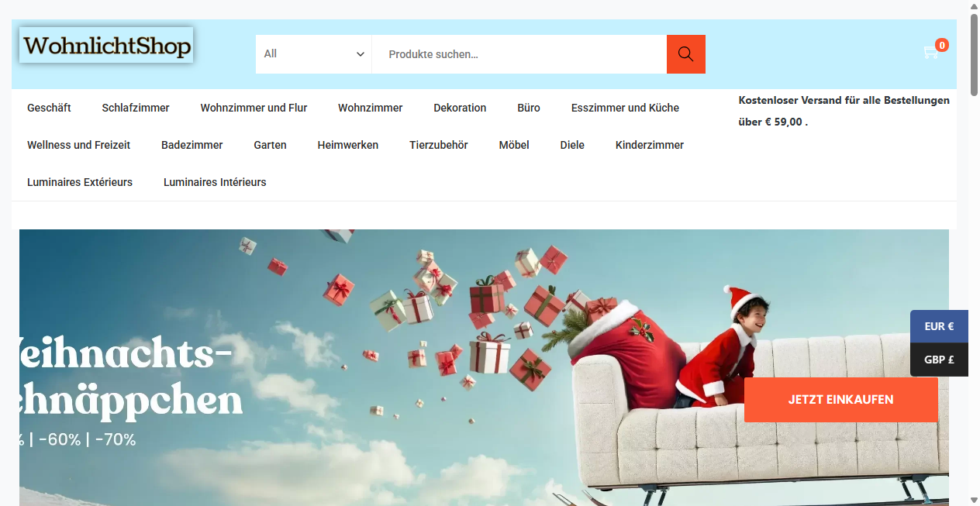
Task: Browse the Garten category
Action: click(270, 145)
